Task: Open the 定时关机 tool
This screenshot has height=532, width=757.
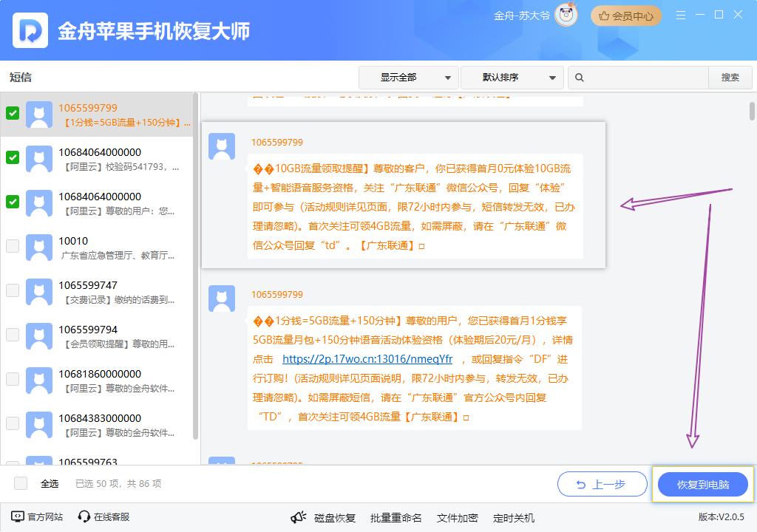Action: 513,517
